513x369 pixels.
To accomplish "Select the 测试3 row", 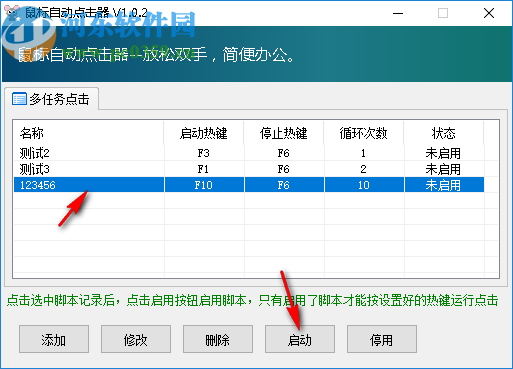I will coord(249,169).
